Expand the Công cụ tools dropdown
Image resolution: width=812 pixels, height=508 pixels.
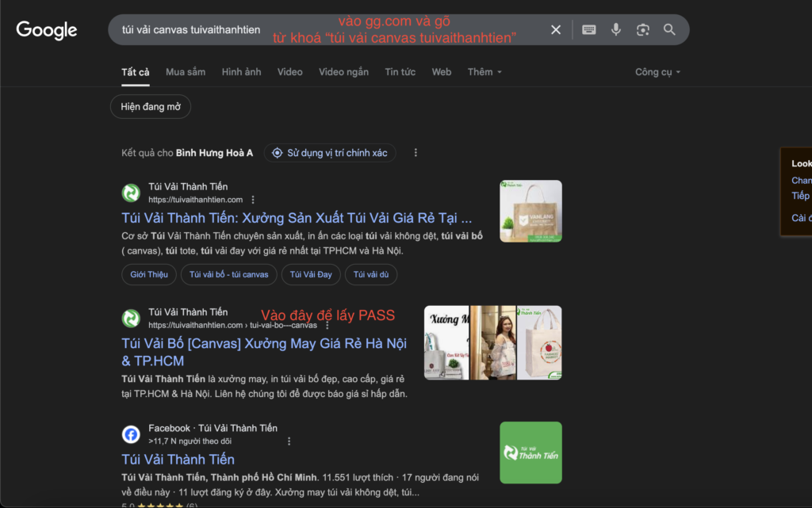pyautogui.click(x=657, y=72)
